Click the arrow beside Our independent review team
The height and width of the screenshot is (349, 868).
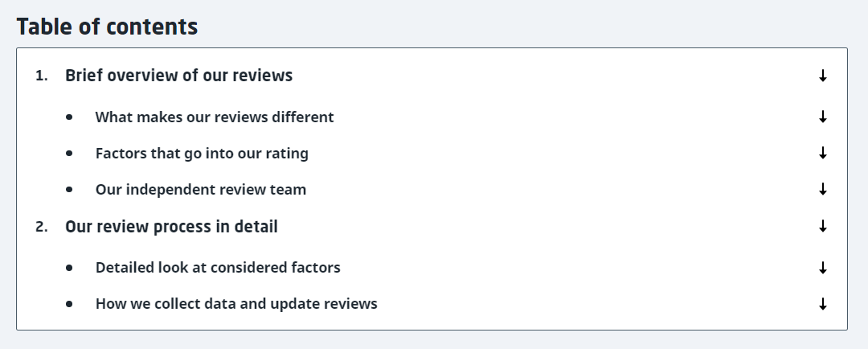click(x=823, y=190)
